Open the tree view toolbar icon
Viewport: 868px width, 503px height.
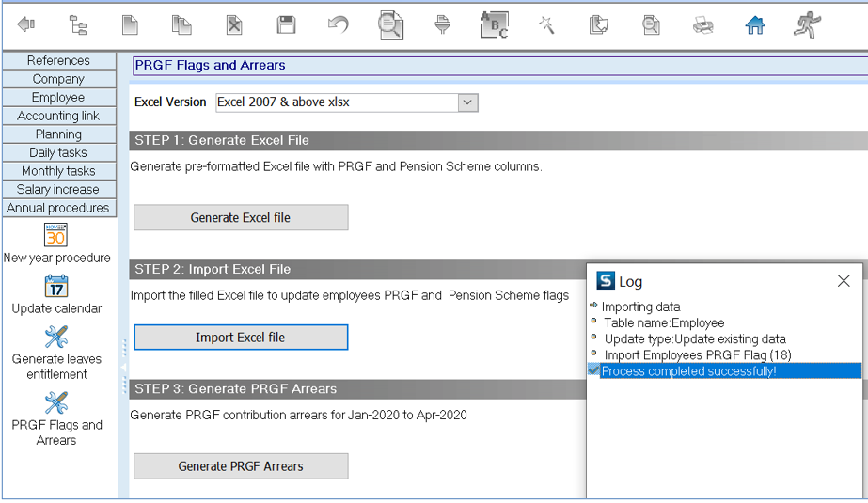[x=77, y=25]
